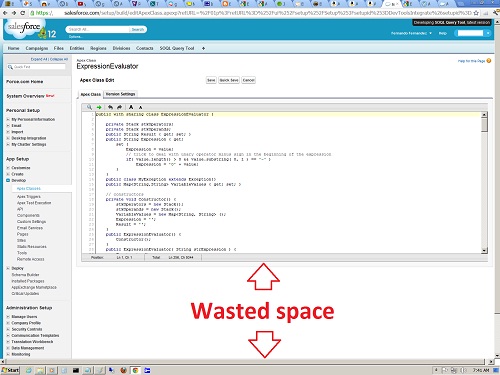Focus the Quick Find input field
Viewport: 500px width, 375px height.
[x=39, y=67]
